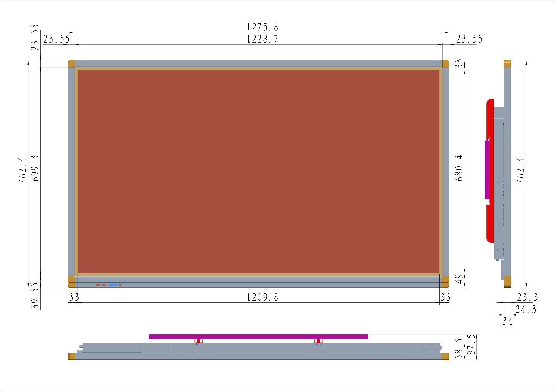The image size is (555, 392).
Task: Select the magenta bar in bottom view
Action: click(258, 336)
